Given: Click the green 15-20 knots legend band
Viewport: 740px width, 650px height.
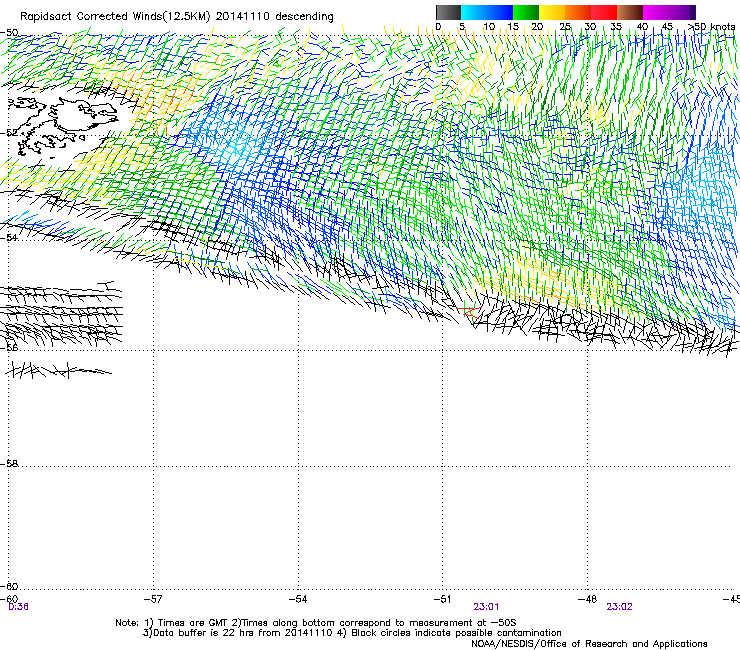Looking at the screenshot, I should 526,12.
